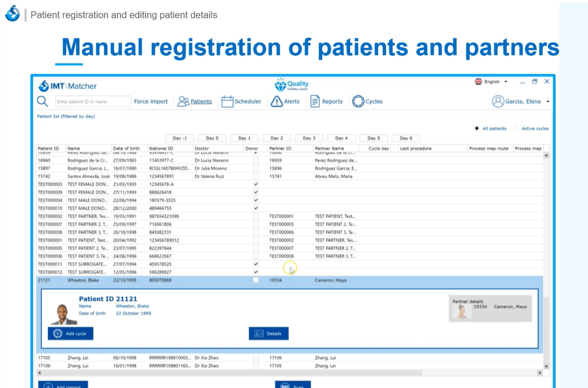588x388 pixels.
Task: Filter patient list by Day 2
Action: 277,138
